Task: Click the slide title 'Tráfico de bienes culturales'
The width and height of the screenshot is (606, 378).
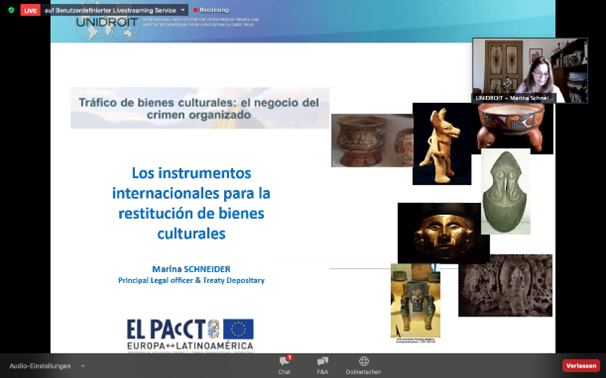Action: click(x=199, y=108)
